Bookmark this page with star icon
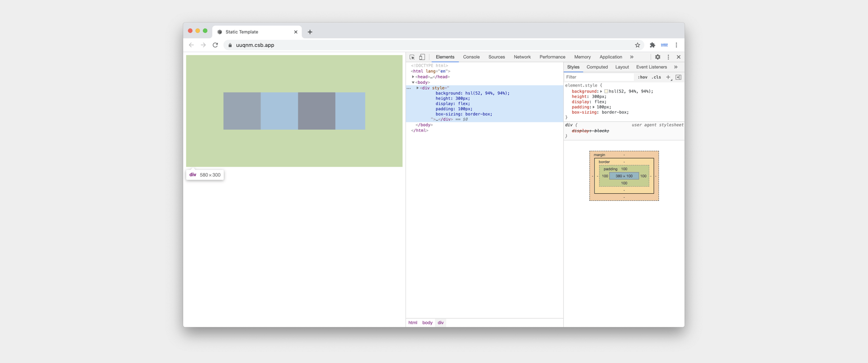The image size is (868, 363). click(x=637, y=45)
